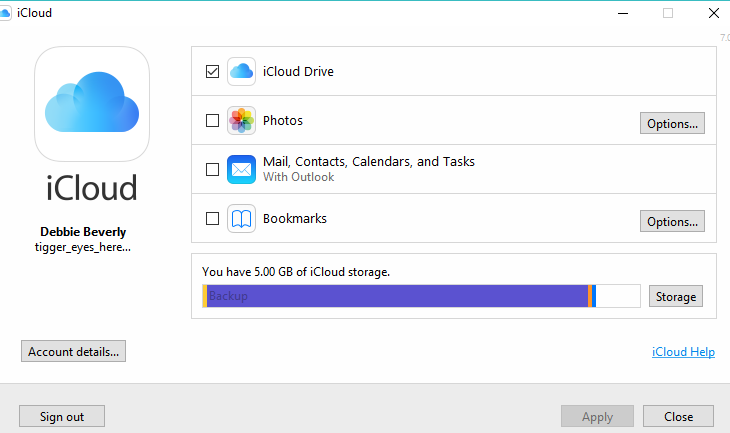This screenshot has width=730, height=433.
Task: Tick the Mail, Contacts, Calendars checkbox
Action: click(212, 169)
